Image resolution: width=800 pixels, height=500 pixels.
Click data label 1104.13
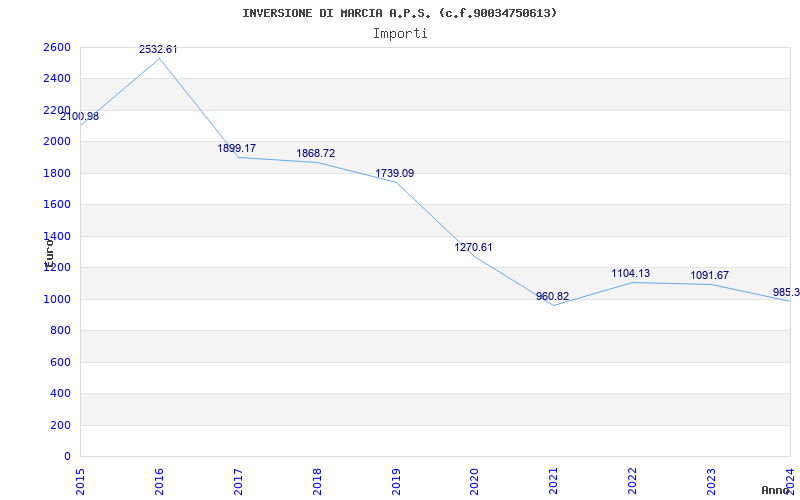point(631,273)
